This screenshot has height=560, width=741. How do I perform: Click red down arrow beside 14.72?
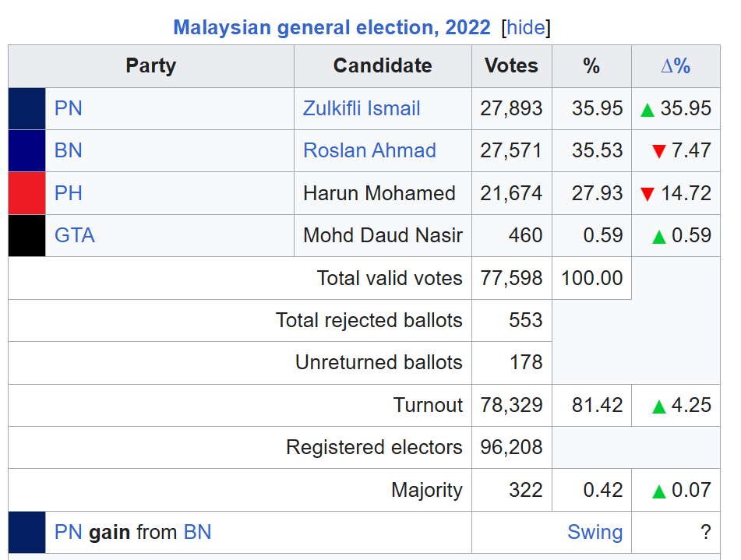point(647,194)
